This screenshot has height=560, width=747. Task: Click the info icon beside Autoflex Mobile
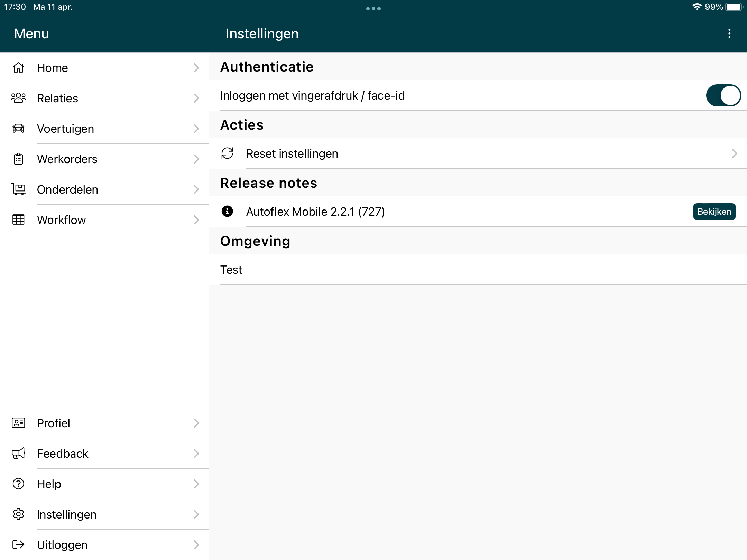[227, 211]
